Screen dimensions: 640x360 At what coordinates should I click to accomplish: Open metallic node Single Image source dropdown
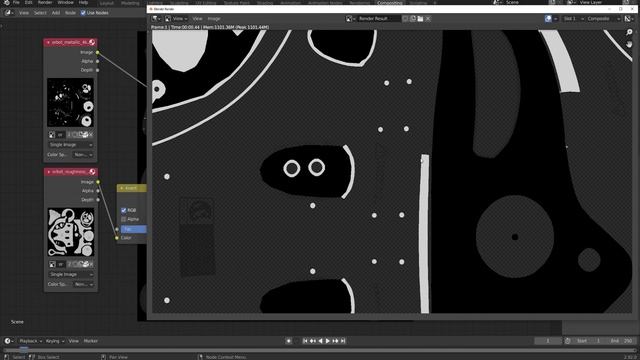71,145
